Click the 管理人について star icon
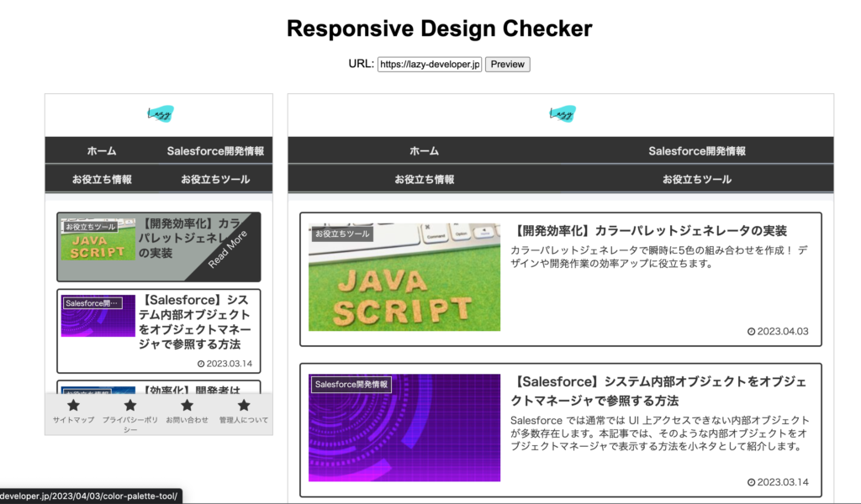This screenshot has width=861, height=504. pyautogui.click(x=243, y=406)
